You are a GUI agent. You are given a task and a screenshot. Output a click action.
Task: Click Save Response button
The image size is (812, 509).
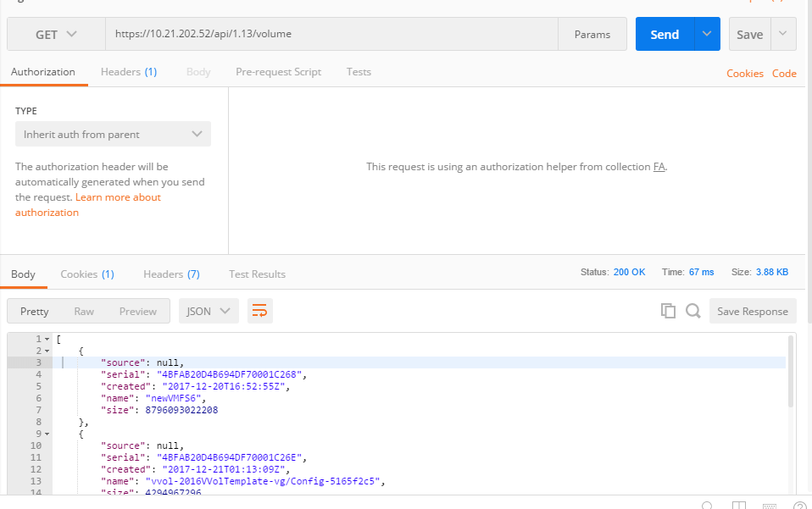pyautogui.click(x=753, y=311)
